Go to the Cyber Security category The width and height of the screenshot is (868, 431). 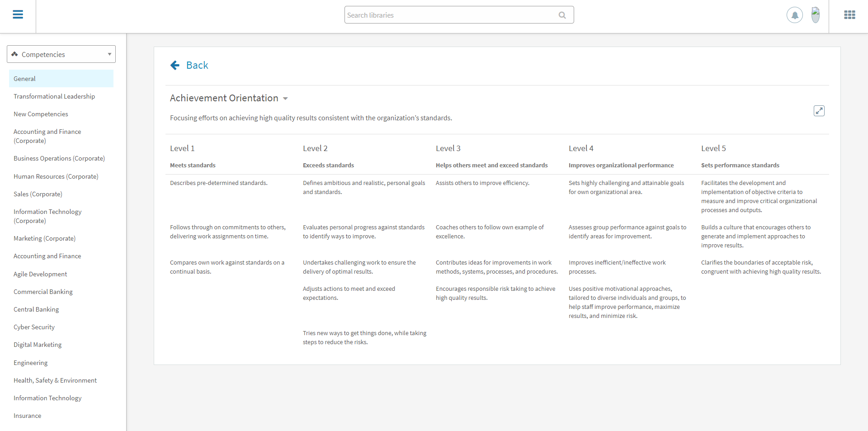tap(34, 327)
